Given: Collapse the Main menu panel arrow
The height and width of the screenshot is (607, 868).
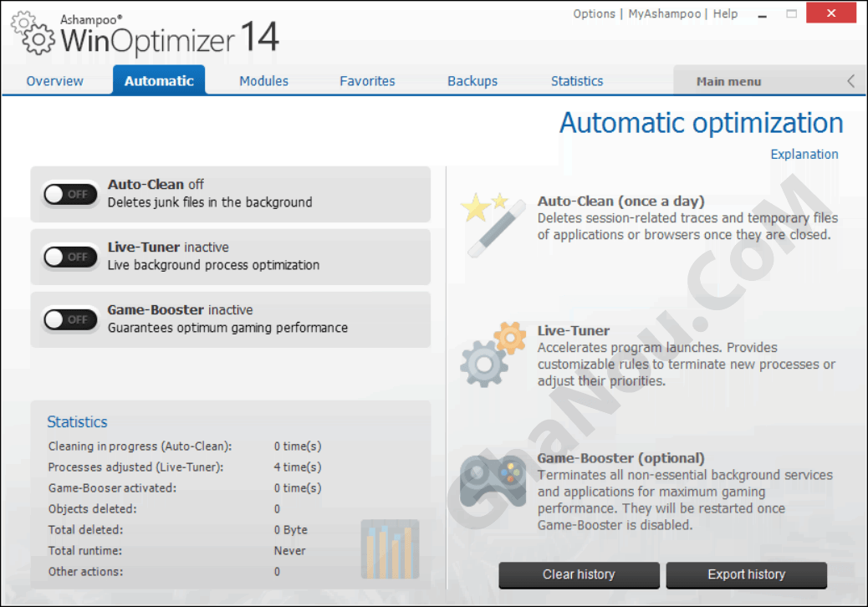Looking at the screenshot, I should [x=850, y=81].
